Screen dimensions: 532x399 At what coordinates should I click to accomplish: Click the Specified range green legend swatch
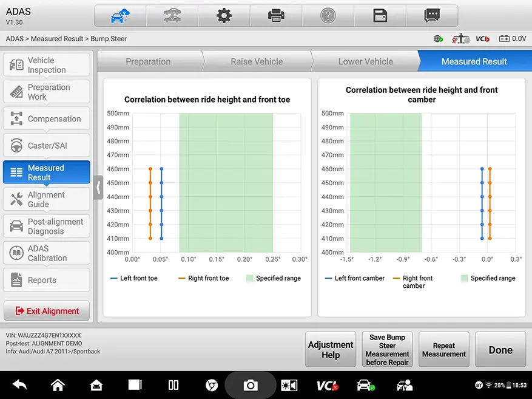(250, 278)
